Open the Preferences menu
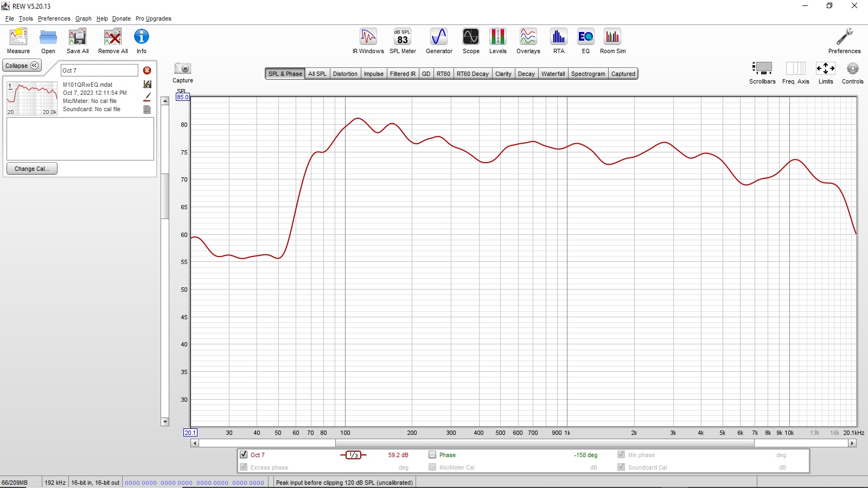 click(54, 18)
